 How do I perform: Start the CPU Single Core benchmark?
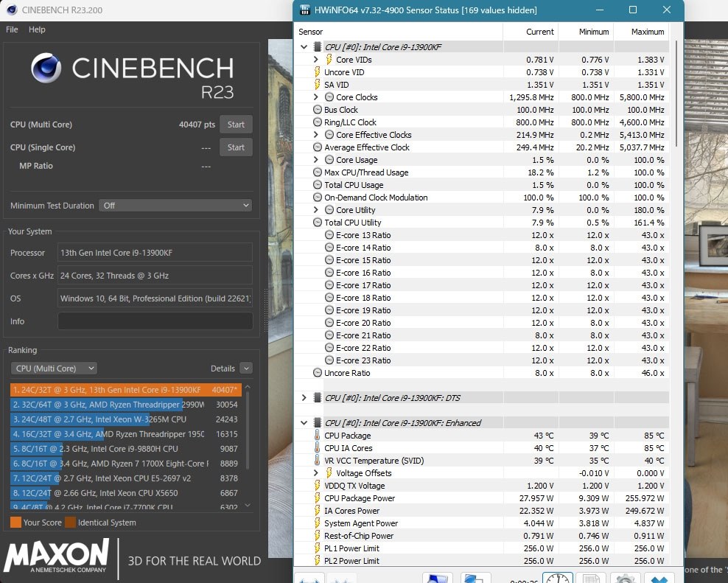[x=236, y=147]
